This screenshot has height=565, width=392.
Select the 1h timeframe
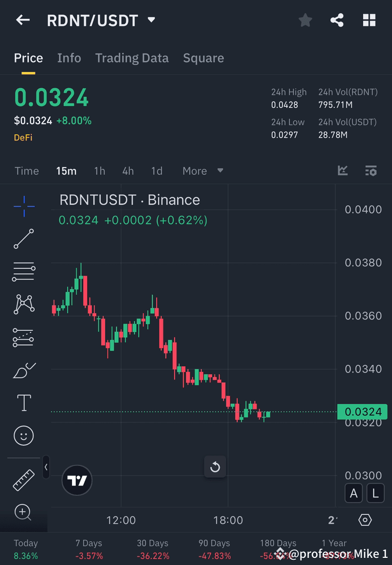(x=99, y=171)
